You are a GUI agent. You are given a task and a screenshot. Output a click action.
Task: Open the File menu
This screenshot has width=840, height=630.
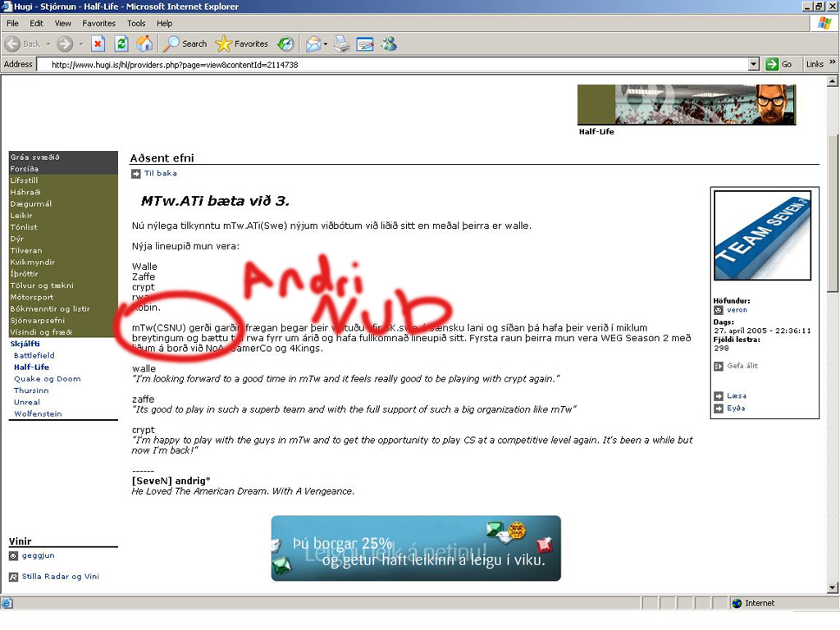click(12, 24)
